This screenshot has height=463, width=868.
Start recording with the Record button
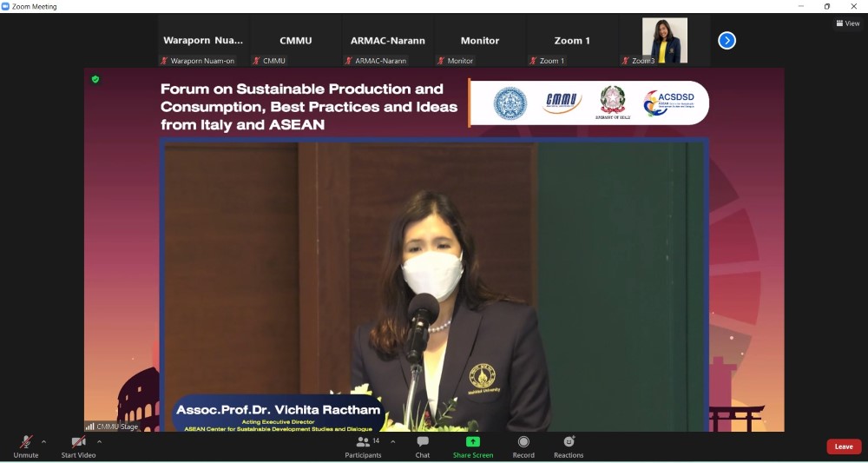click(523, 445)
